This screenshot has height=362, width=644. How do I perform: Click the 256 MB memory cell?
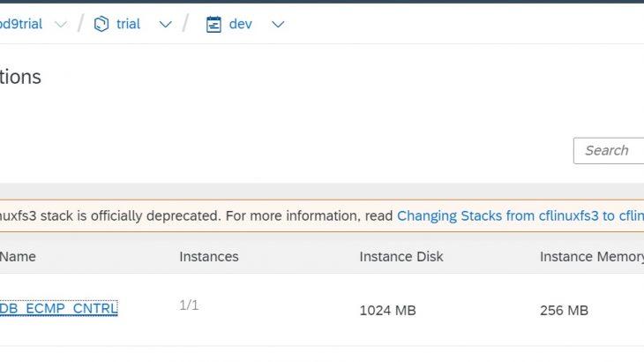click(564, 311)
